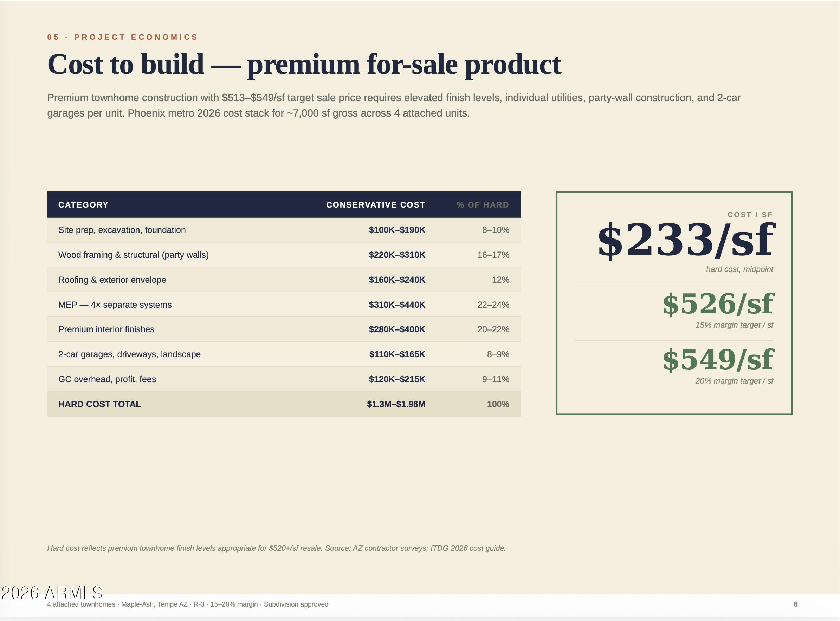Image resolution: width=840 pixels, height=621 pixels.
Task: Click the 'GC overhead, profit, fees' row
Action: pyautogui.click(x=284, y=379)
